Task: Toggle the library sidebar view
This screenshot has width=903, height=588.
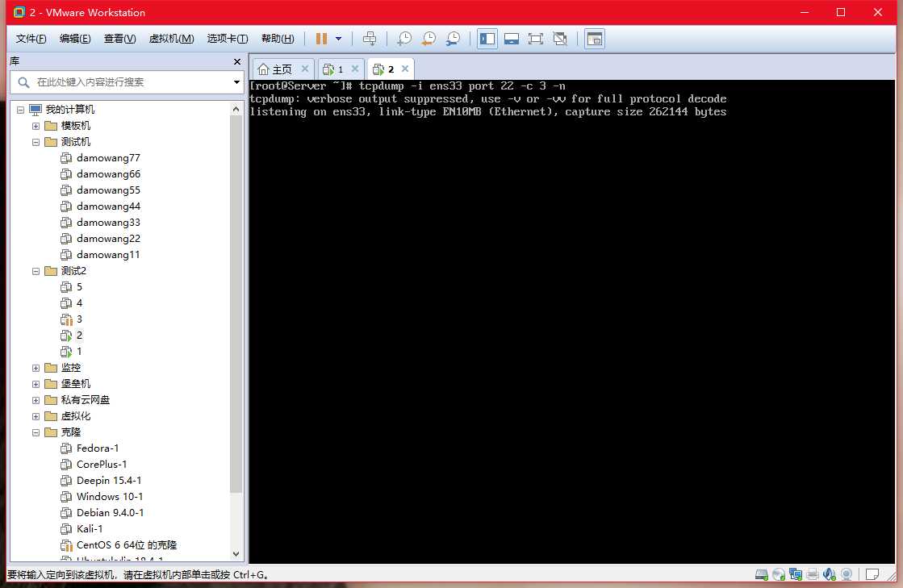Action: pos(487,39)
